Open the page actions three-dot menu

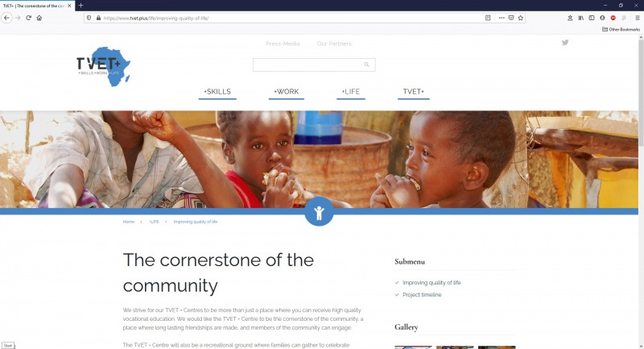502,18
